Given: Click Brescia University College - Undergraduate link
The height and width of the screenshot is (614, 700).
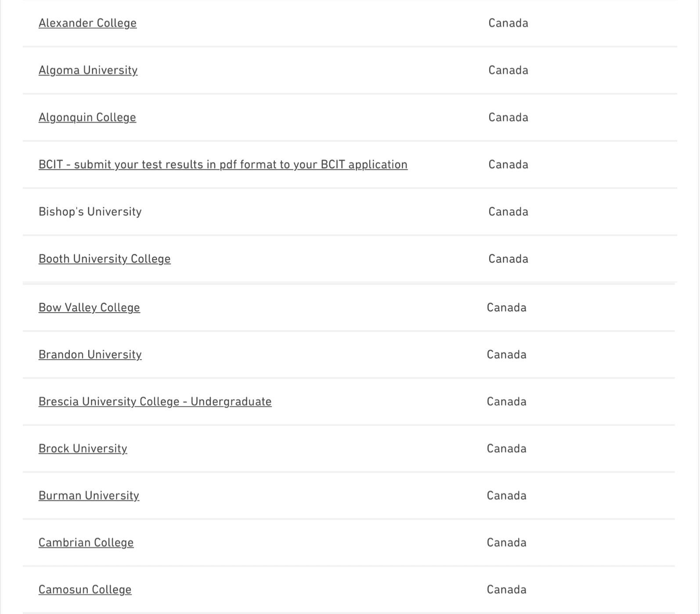Looking at the screenshot, I should tap(155, 401).
